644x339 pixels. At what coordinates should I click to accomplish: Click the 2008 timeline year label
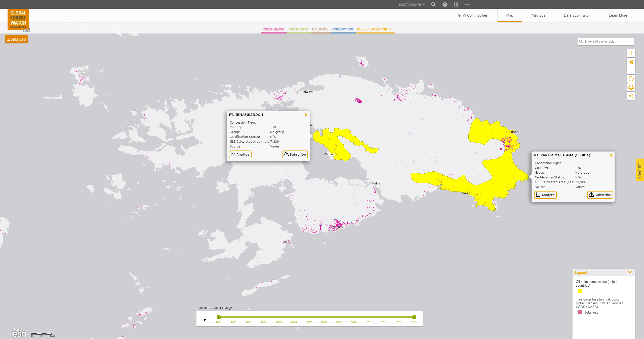click(324, 323)
